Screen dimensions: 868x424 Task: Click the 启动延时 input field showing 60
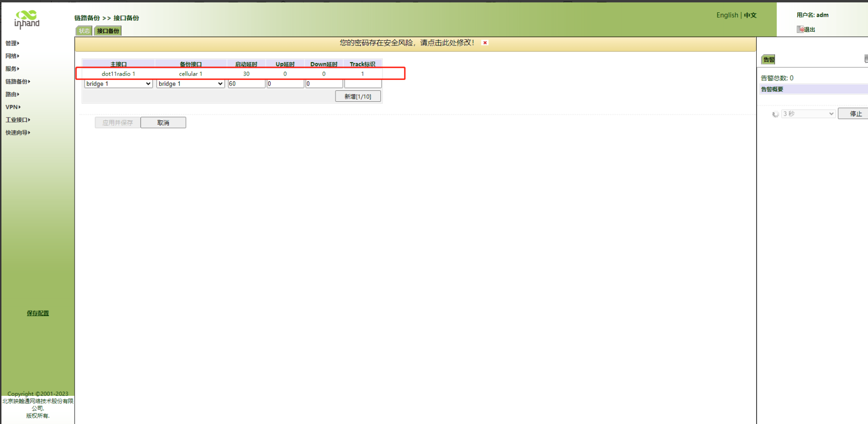pyautogui.click(x=246, y=84)
